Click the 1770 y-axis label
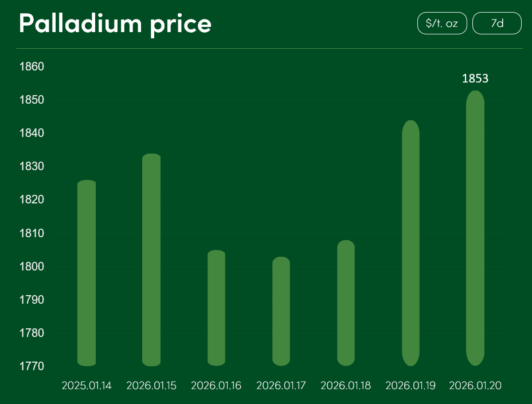This screenshot has height=404, width=532. [32, 366]
